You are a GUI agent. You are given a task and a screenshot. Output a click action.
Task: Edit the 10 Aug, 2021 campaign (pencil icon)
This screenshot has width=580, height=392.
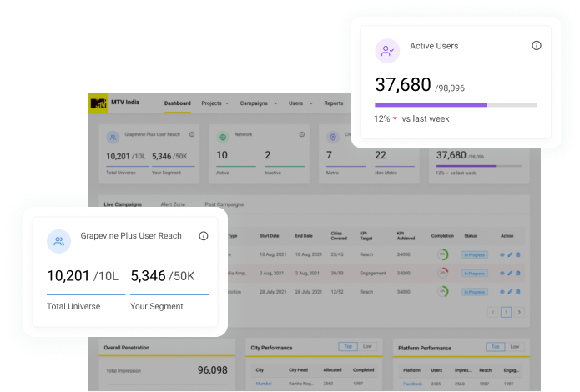[x=510, y=255]
